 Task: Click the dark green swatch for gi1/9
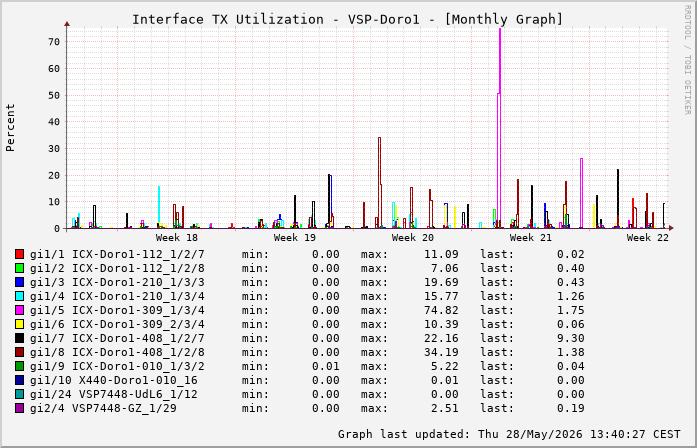(20, 366)
